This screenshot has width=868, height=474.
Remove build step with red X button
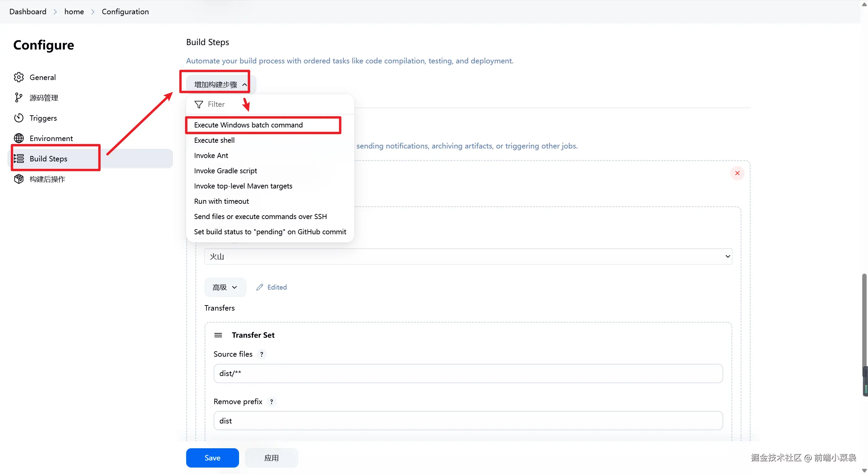[737, 173]
